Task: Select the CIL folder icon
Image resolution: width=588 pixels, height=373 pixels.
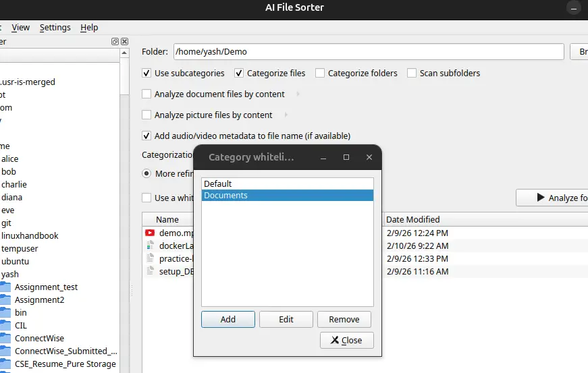Action: tap(5, 325)
